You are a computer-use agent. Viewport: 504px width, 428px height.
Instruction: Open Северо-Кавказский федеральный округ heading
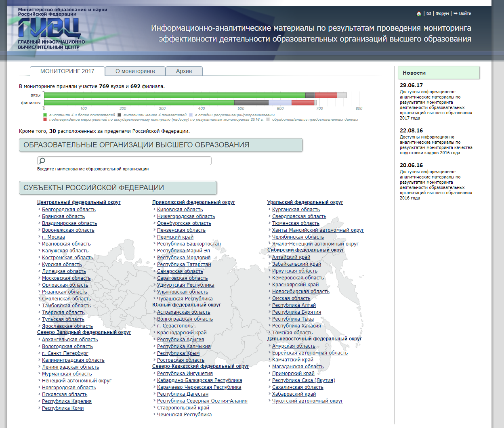click(x=201, y=366)
